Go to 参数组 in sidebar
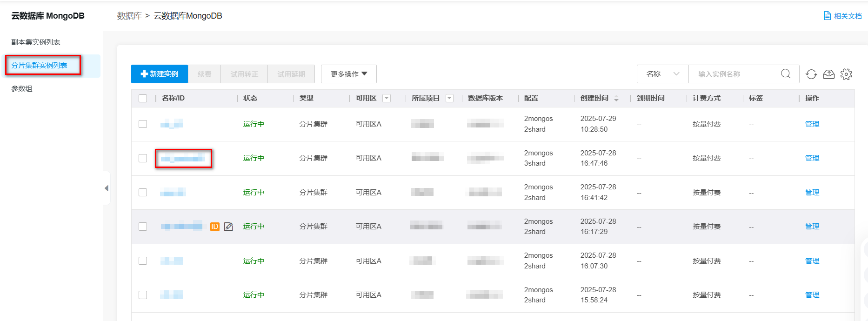868x321 pixels. (22, 89)
